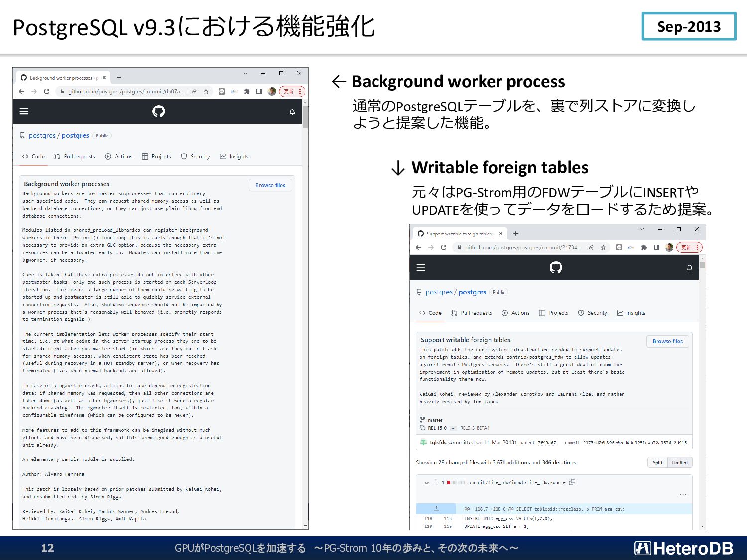Open new tab in Background worker window
This screenshot has height=560, width=747.
pyautogui.click(x=119, y=78)
